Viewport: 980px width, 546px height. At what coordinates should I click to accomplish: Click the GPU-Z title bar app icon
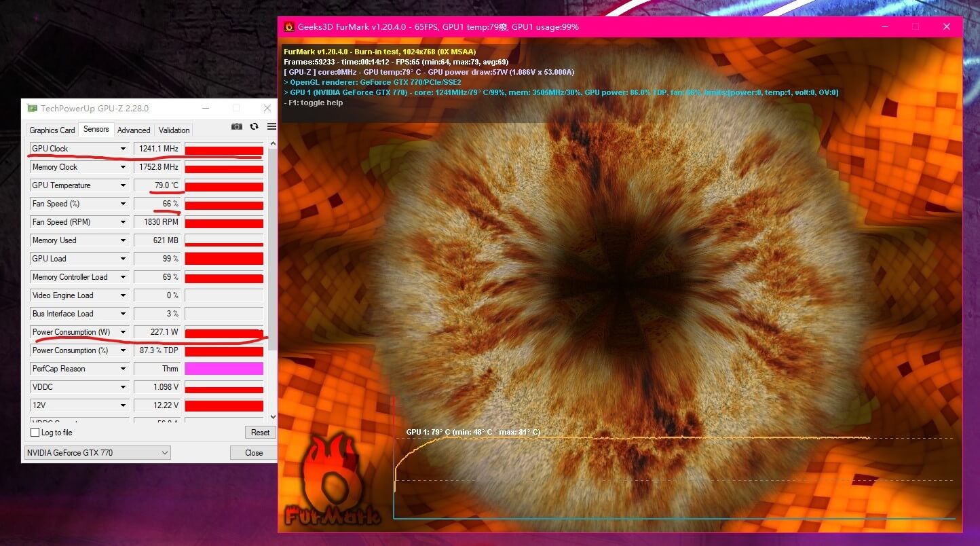pyautogui.click(x=32, y=108)
